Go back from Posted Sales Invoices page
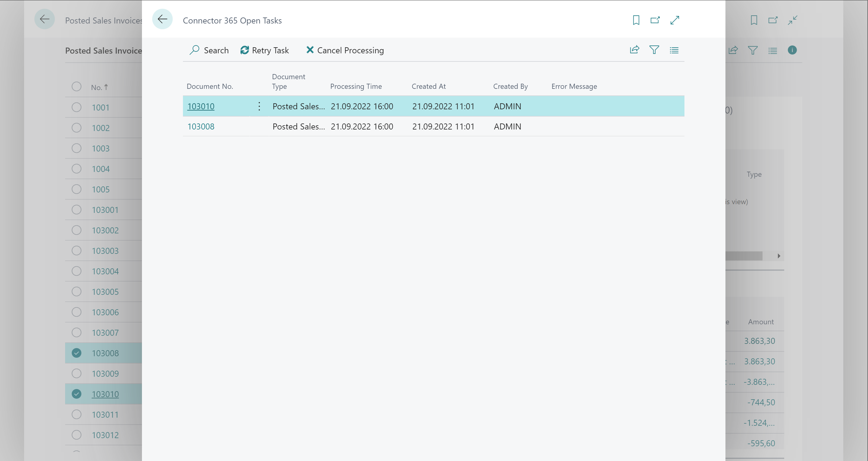The image size is (868, 461). click(45, 19)
